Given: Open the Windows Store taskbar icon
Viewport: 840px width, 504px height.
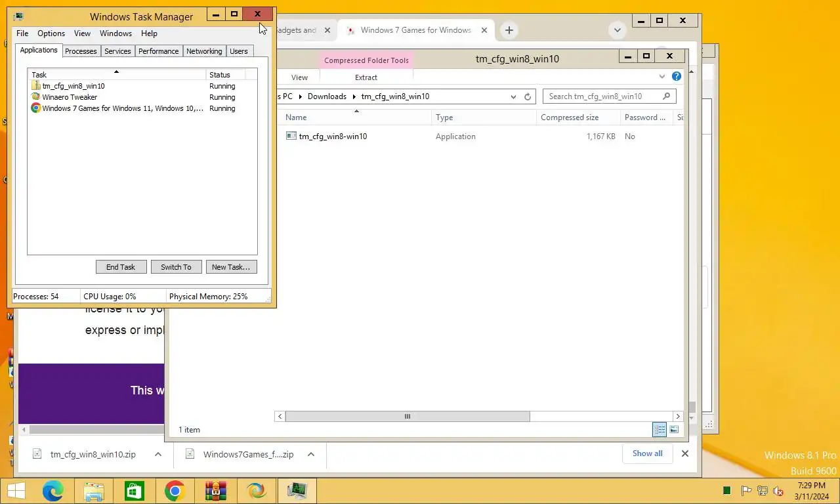Looking at the screenshot, I should coord(134,491).
